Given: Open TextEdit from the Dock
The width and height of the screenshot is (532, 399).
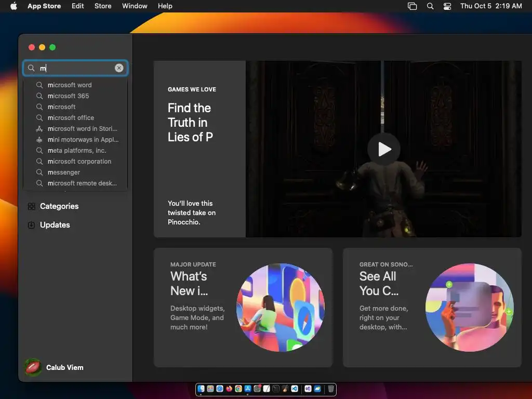Looking at the screenshot, I should 267,389.
